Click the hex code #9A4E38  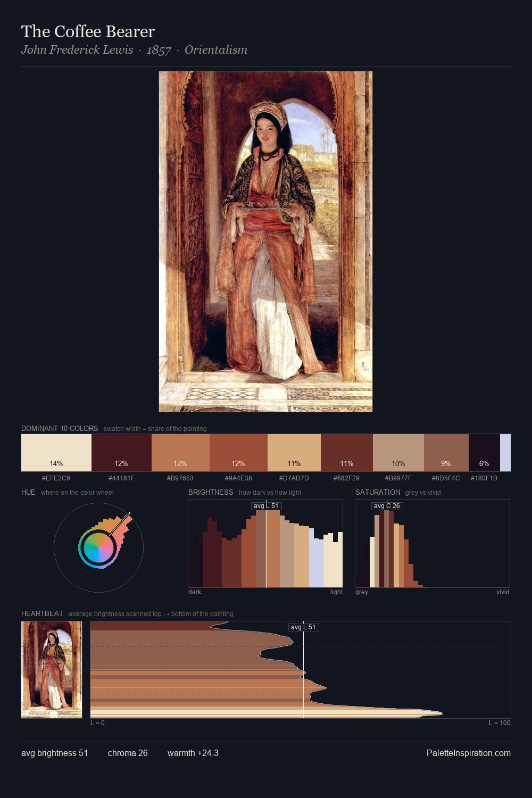238,478
